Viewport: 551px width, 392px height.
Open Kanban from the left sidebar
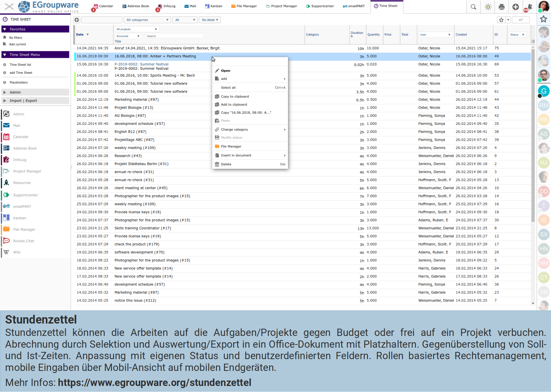(20, 218)
